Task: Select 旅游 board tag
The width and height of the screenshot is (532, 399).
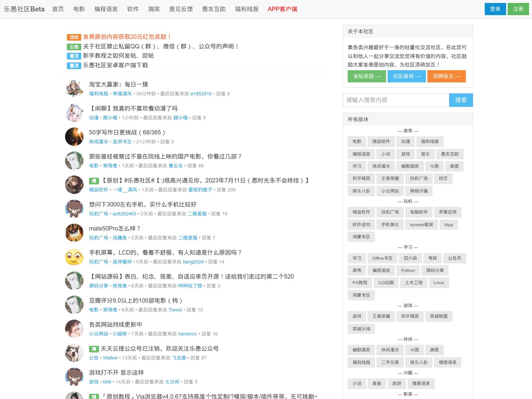Action: (397, 383)
